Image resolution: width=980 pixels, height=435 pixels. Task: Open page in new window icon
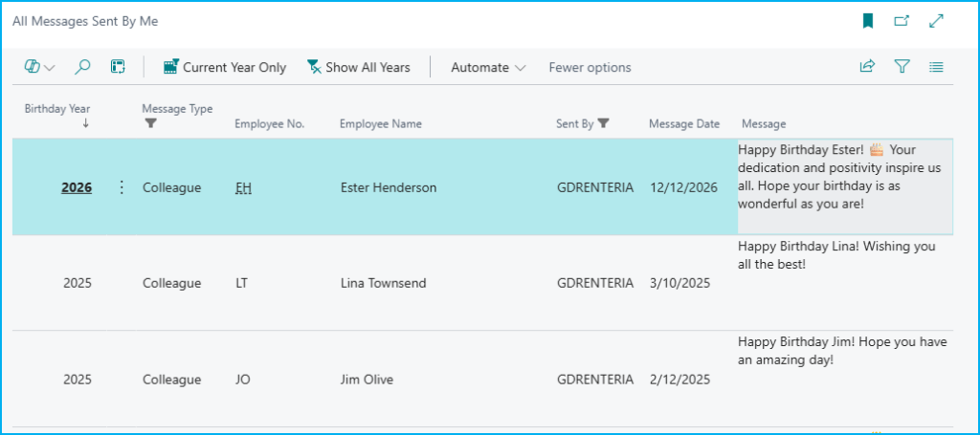pos(901,21)
